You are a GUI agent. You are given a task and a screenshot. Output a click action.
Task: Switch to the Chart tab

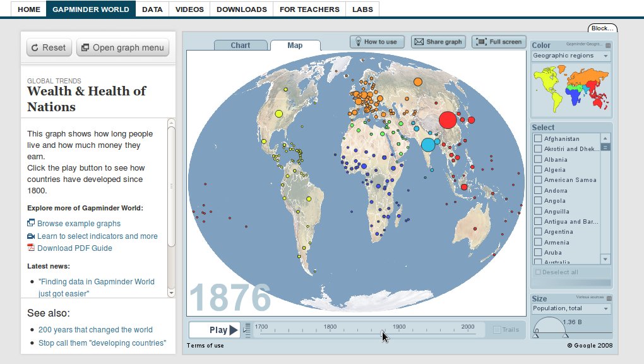click(241, 45)
